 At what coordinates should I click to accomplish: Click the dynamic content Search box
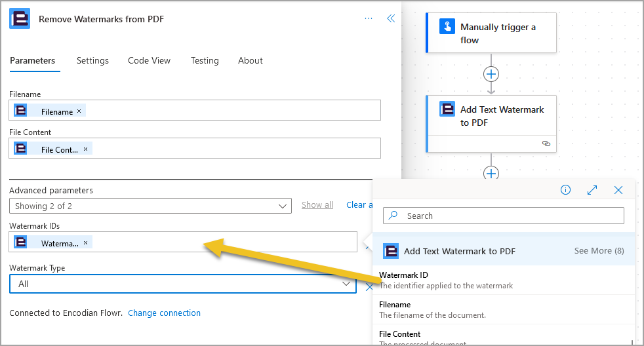(x=504, y=216)
